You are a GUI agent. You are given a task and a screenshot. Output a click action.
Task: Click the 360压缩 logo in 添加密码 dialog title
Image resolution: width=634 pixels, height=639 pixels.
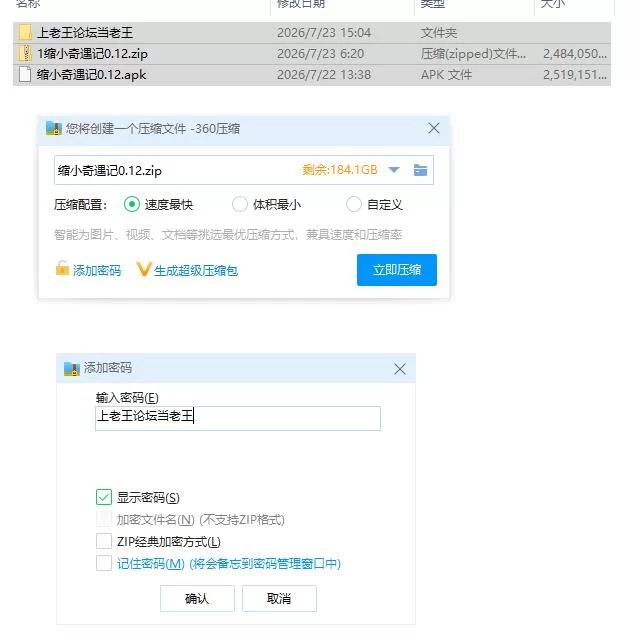pyautogui.click(x=72, y=368)
